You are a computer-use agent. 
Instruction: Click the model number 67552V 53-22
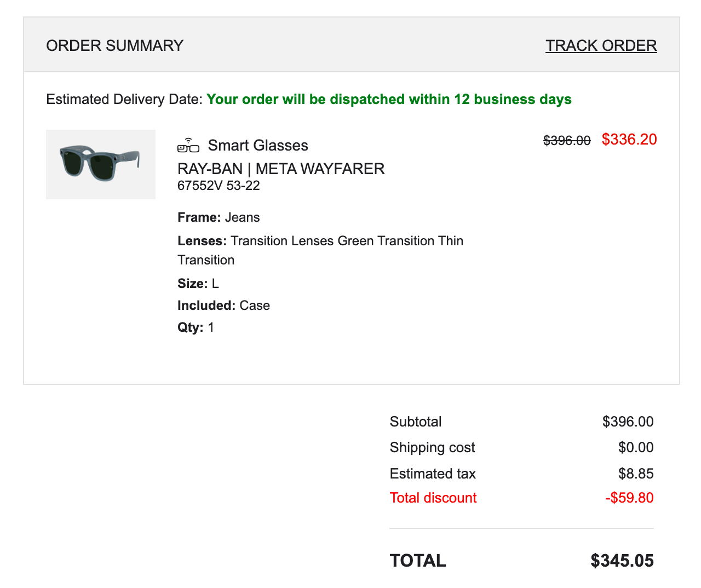[x=219, y=186]
